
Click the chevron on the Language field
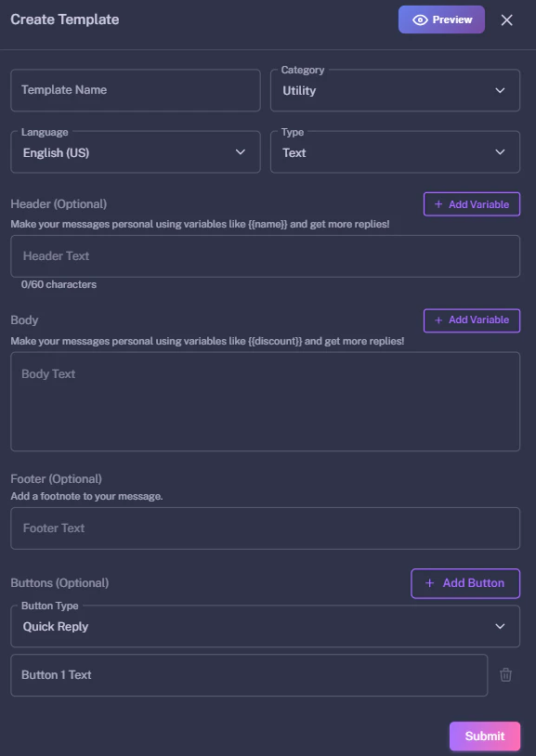[x=242, y=151]
